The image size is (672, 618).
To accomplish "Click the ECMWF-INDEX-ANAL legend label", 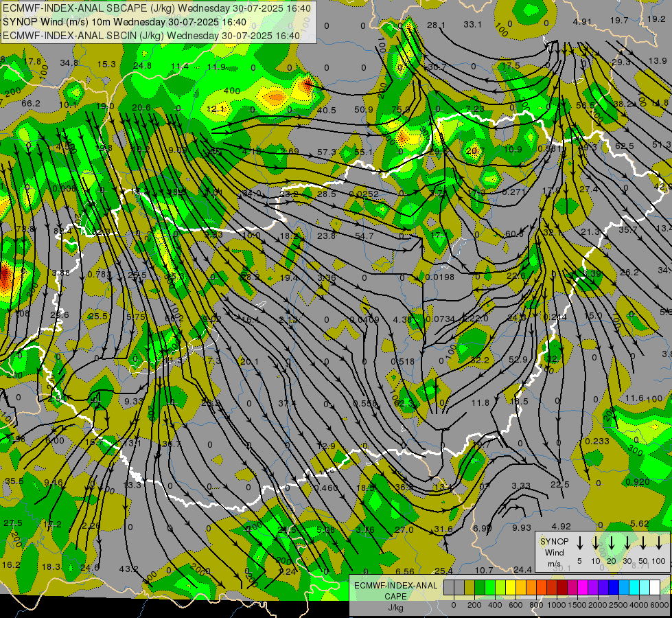I will tap(395, 586).
